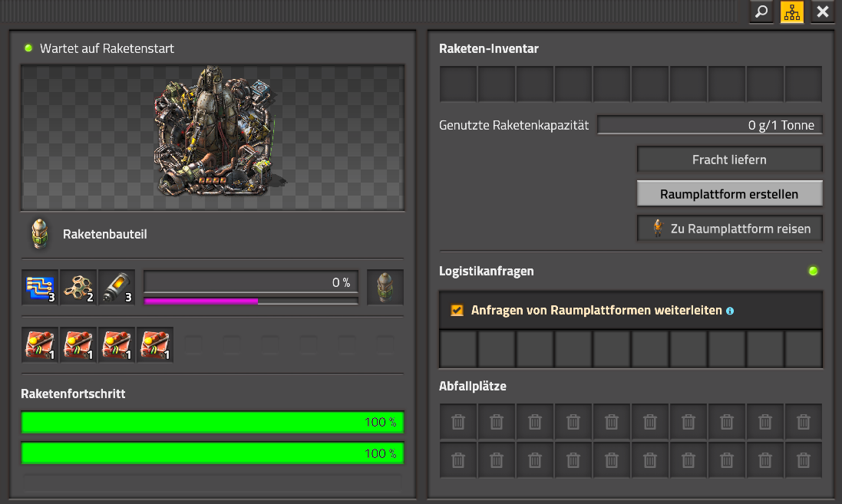Screen dimensions: 842x504
Task: Select the low density structure ingredient slot
Action: [x=78, y=287]
